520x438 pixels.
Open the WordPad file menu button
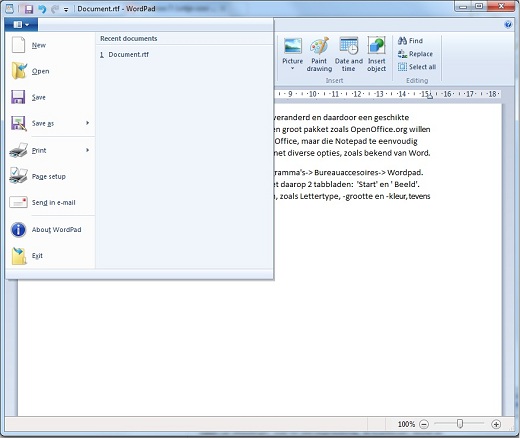[21, 25]
